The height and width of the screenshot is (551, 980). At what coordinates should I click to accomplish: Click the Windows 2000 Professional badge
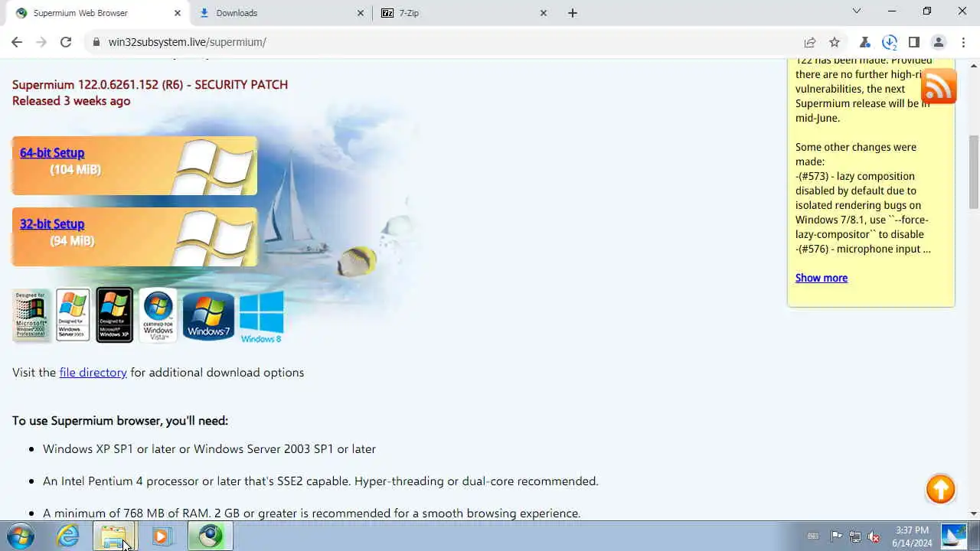pyautogui.click(x=32, y=315)
